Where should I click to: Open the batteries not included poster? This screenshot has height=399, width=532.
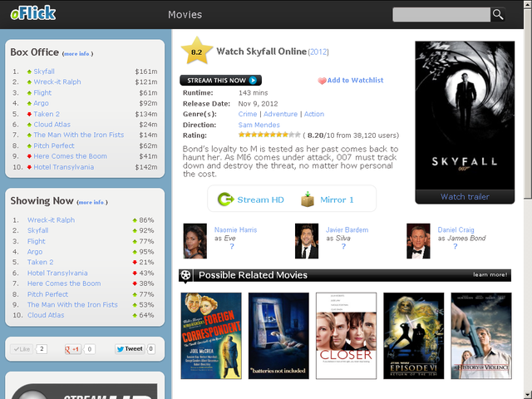278,336
